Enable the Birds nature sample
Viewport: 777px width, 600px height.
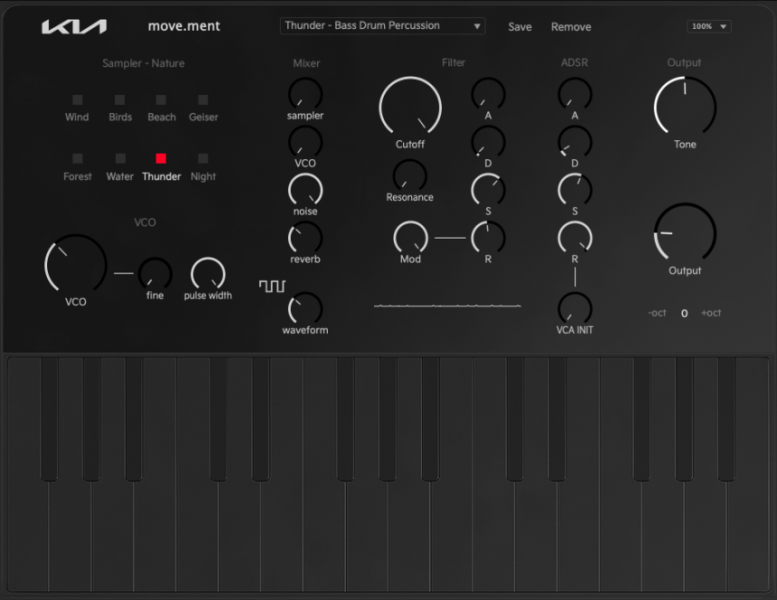click(x=120, y=100)
